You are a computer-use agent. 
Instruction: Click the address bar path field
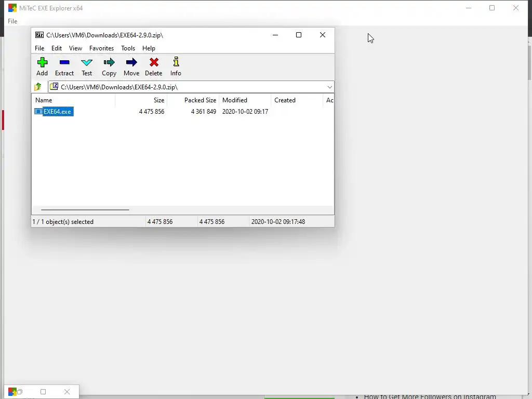click(191, 87)
